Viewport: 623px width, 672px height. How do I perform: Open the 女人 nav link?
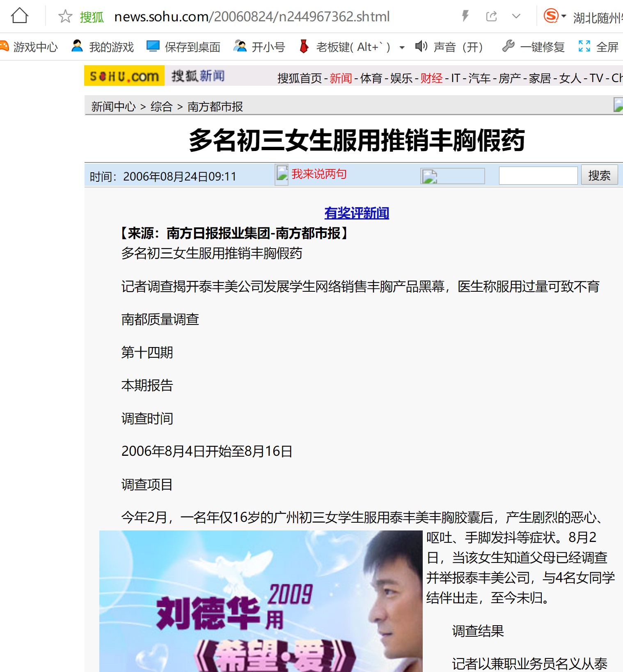coord(570,78)
